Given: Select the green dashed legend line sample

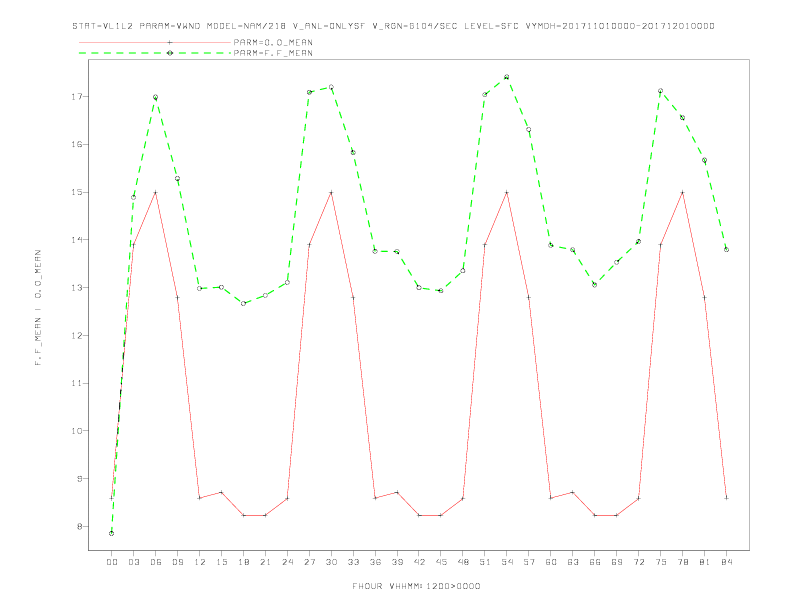Looking at the screenshot, I should pyautogui.click(x=155, y=53).
